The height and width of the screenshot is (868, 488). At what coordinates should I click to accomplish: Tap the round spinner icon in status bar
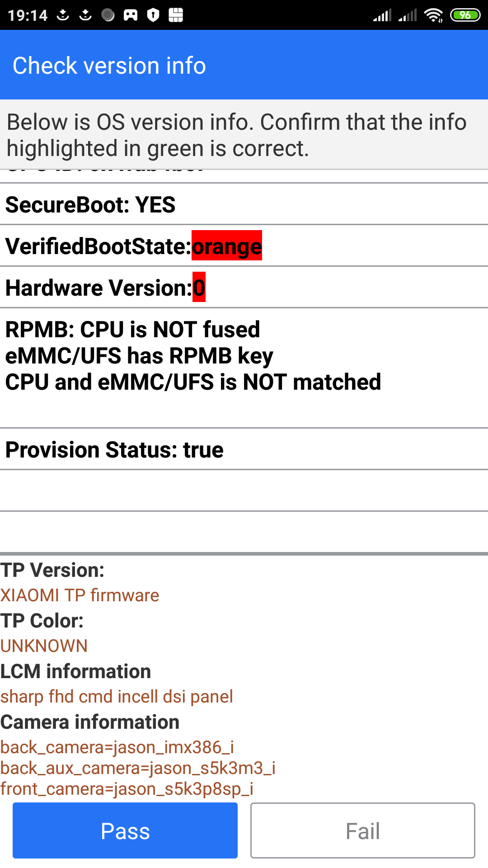(x=108, y=15)
